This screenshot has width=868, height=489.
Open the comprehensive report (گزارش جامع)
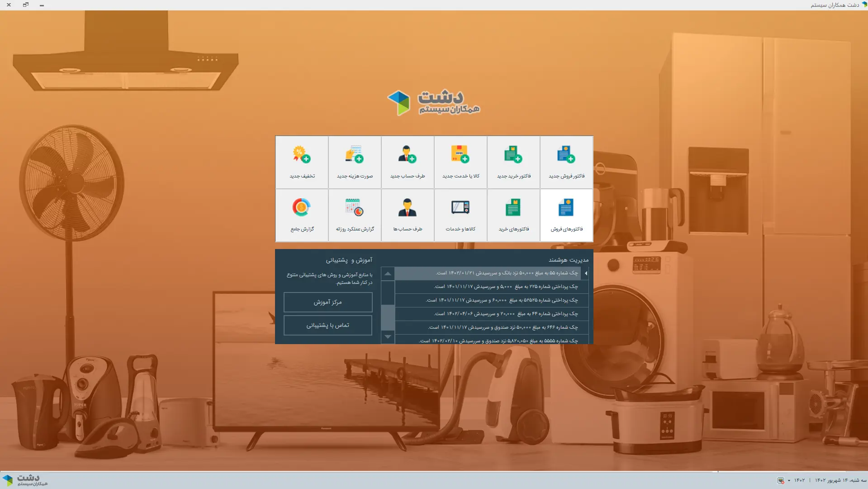click(x=302, y=215)
